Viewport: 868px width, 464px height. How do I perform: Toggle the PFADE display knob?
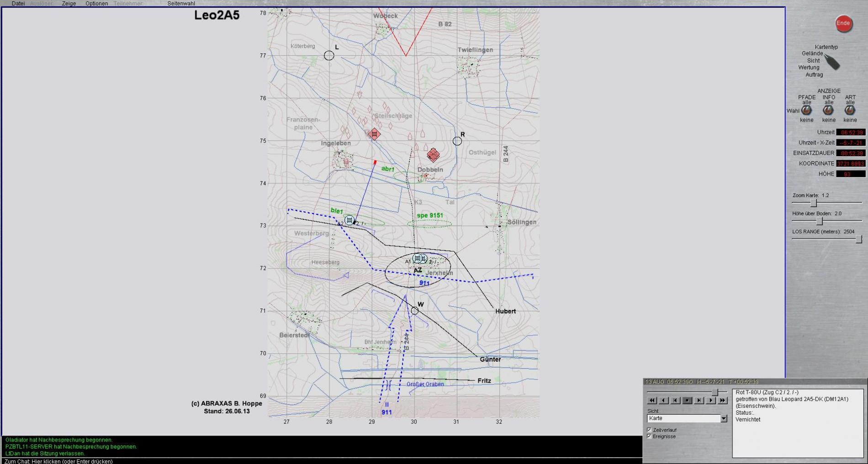[807, 111]
